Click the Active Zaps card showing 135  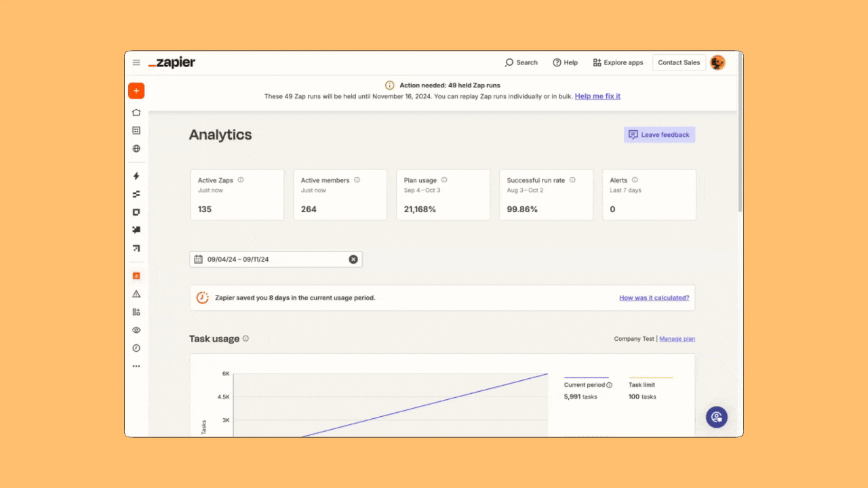tap(237, 195)
